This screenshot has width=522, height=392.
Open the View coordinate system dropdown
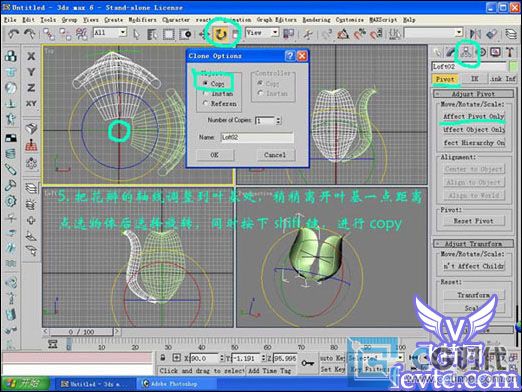tap(262, 33)
